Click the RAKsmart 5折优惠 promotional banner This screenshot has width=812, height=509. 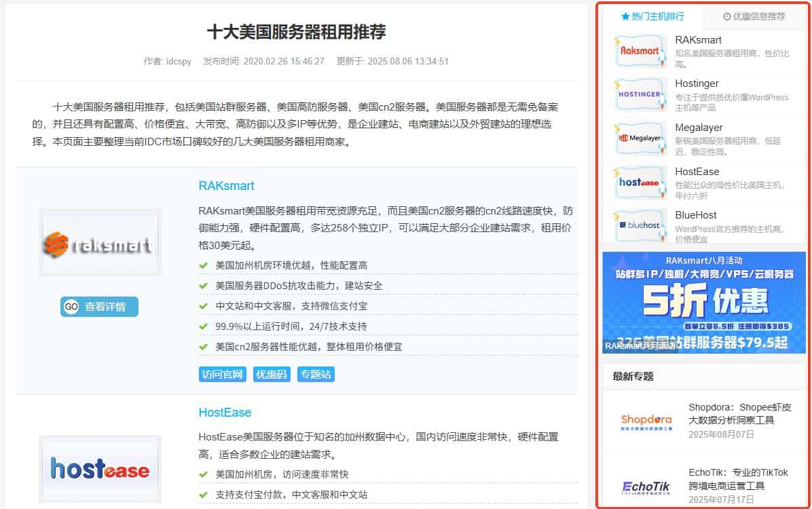coord(704,303)
